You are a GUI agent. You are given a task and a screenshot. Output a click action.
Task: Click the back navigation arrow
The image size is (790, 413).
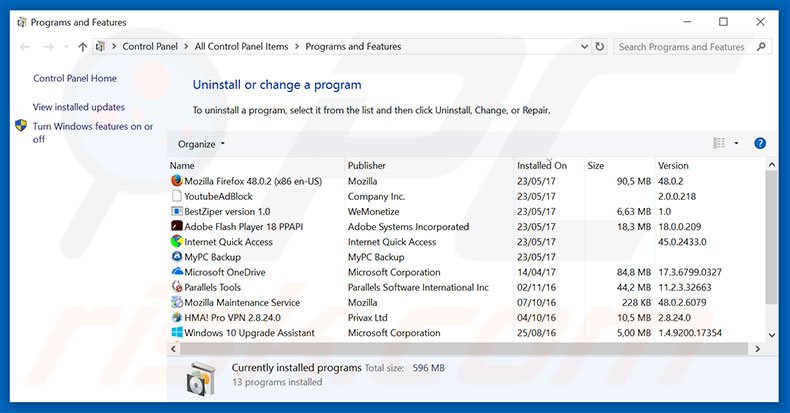25,47
